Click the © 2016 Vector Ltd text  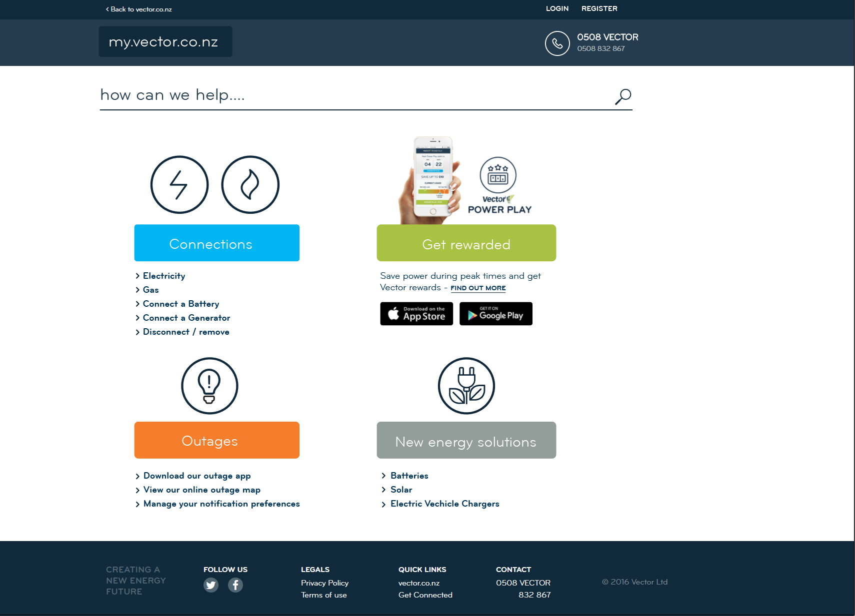pos(635,582)
